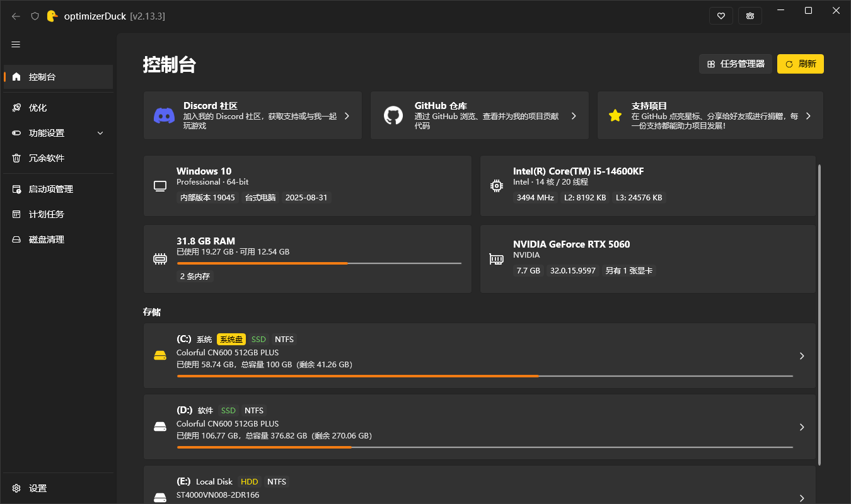Click the 另有 1 张显卡 tag

point(629,270)
